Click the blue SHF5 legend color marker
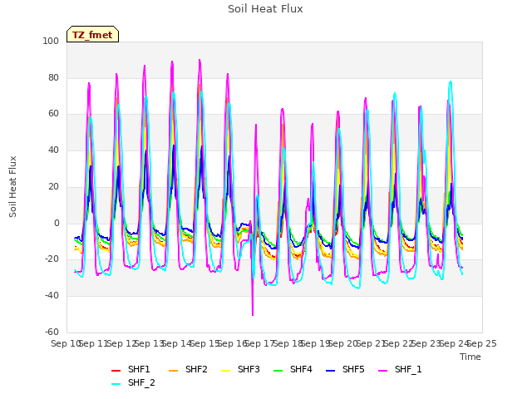This screenshot has width=532, height=399. 330,371
